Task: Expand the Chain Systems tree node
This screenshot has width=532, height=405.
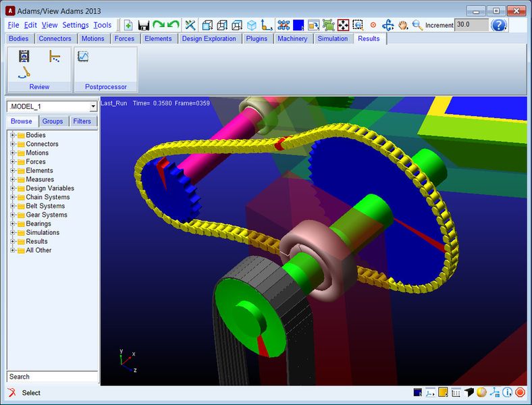Action: click(12, 197)
